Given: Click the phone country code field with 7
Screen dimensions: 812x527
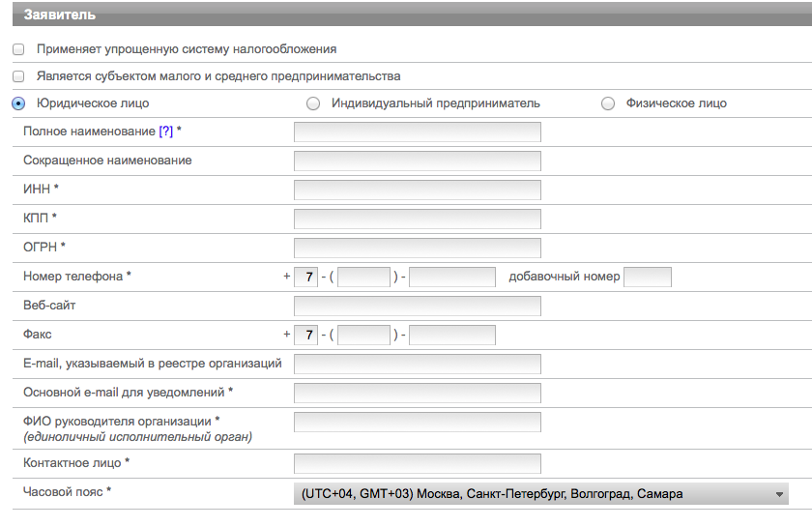Looking at the screenshot, I should (x=306, y=278).
